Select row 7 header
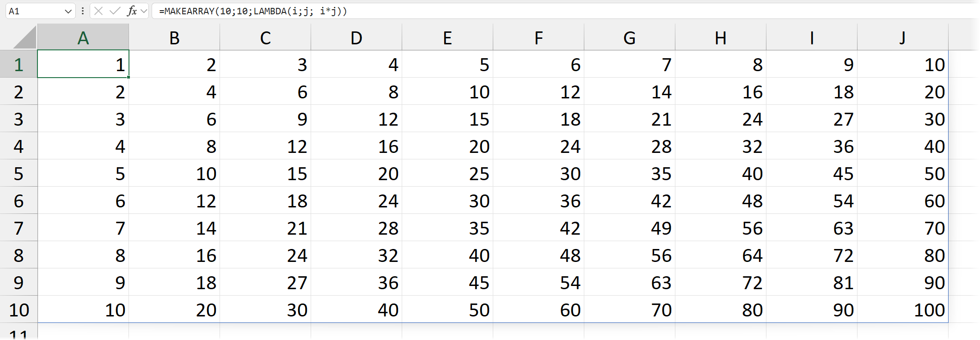 tap(18, 228)
